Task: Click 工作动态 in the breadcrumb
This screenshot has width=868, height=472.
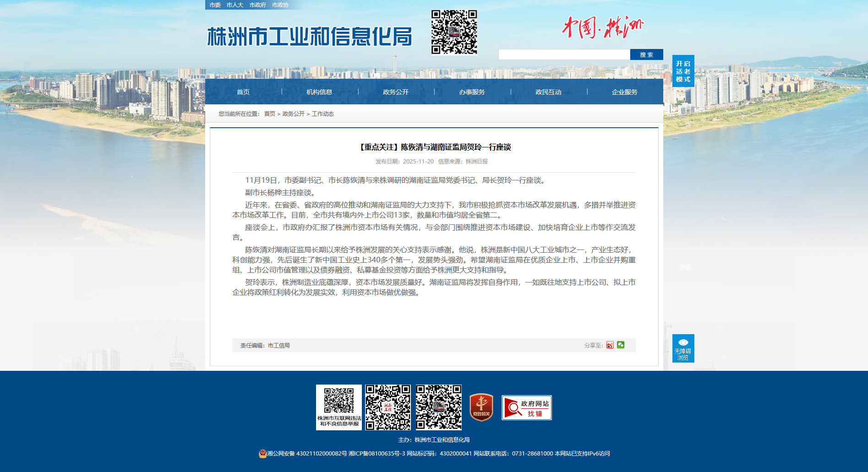Action: click(x=323, y=114)
